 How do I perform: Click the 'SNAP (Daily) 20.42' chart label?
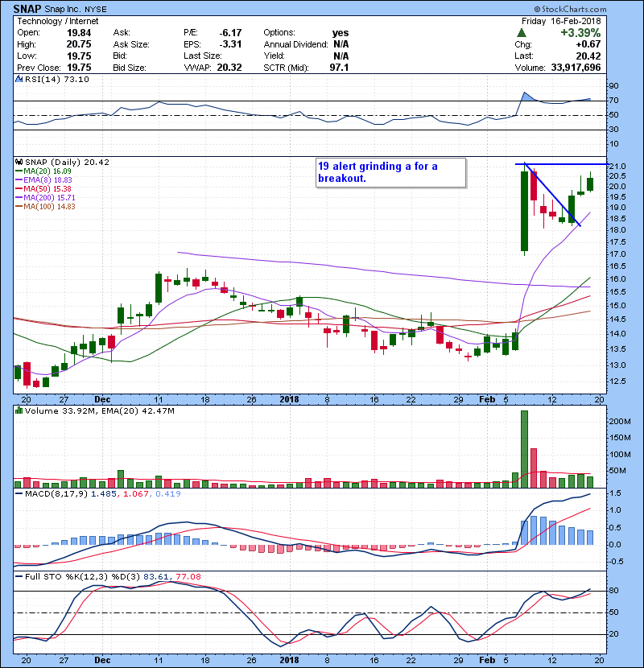tap(68, 162)
